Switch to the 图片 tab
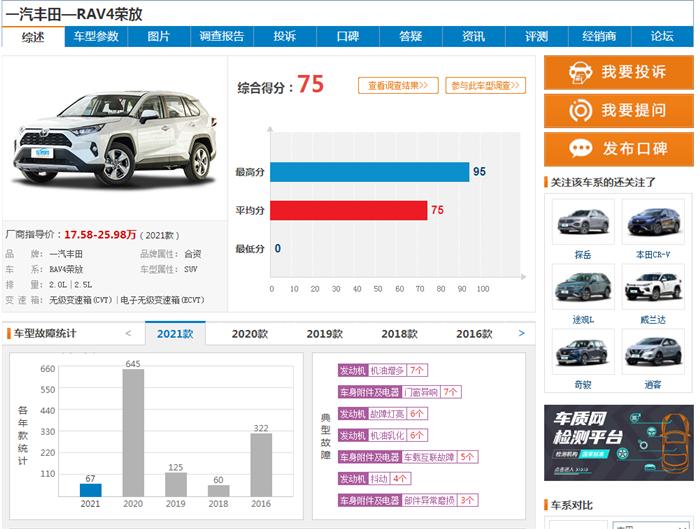700x529 pixels. (159, 36)
